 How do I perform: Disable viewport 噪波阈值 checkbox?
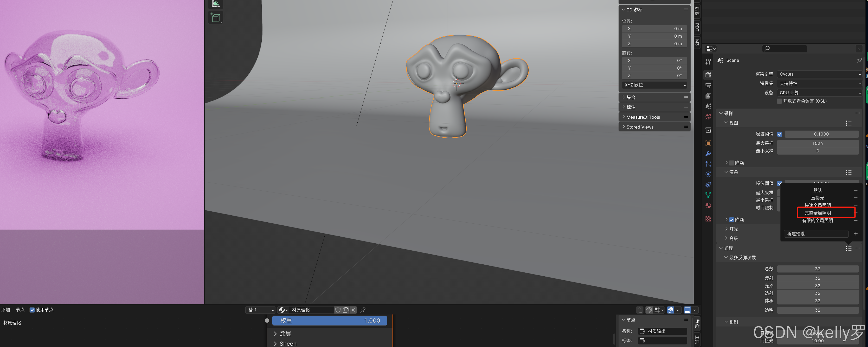[780, 134]
